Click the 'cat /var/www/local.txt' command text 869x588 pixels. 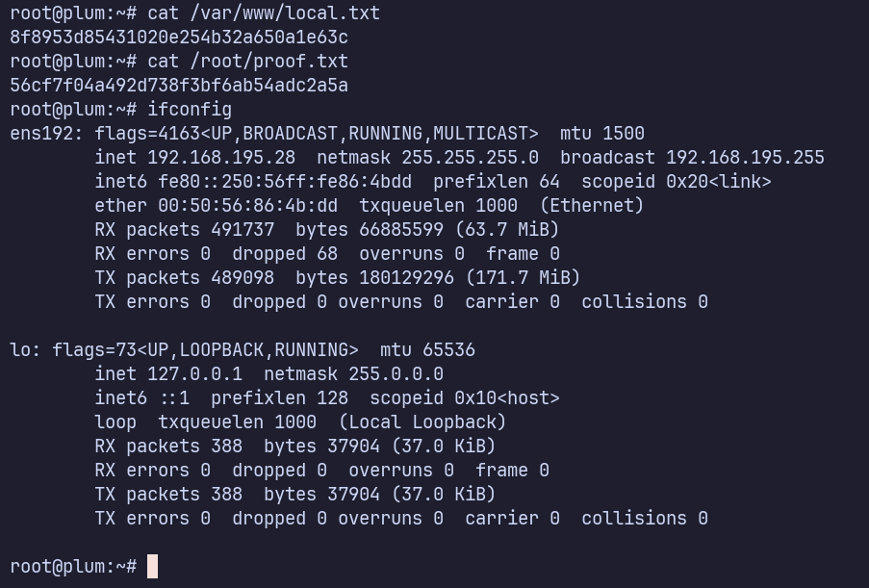264,13
